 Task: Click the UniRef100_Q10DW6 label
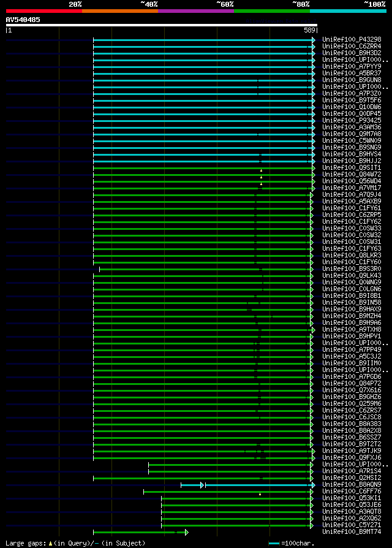[352, 107]
